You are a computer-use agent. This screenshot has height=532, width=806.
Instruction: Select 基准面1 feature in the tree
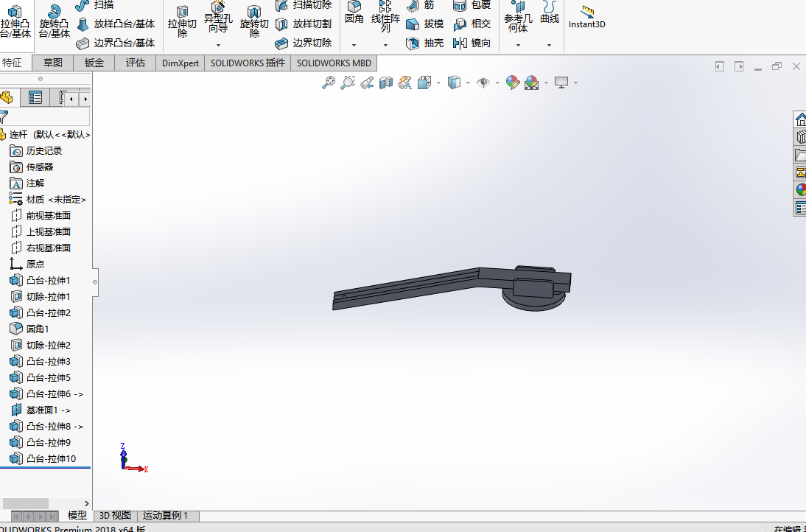click(41, 410)
